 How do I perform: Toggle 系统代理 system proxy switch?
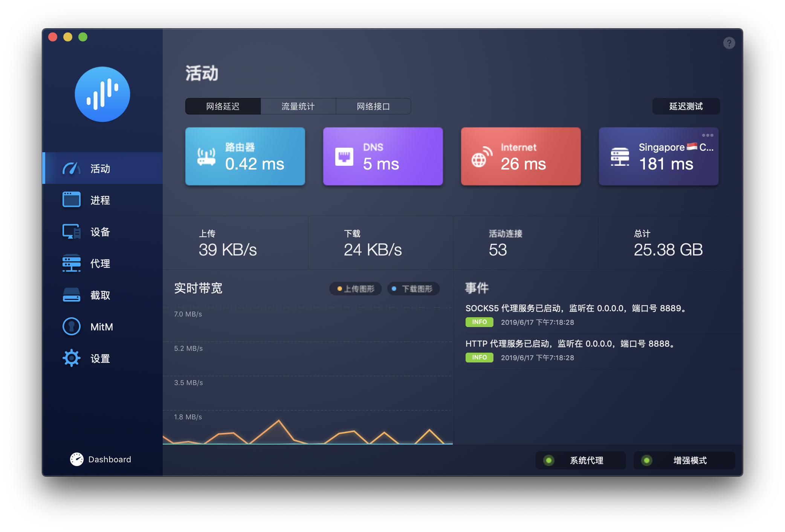click(x=580, y=460)
